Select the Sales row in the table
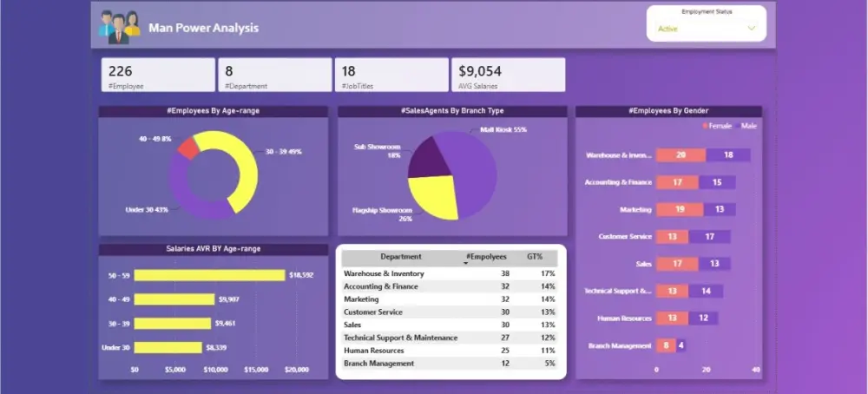This screenshot has width=868, height=394. (x=449, y=325)
